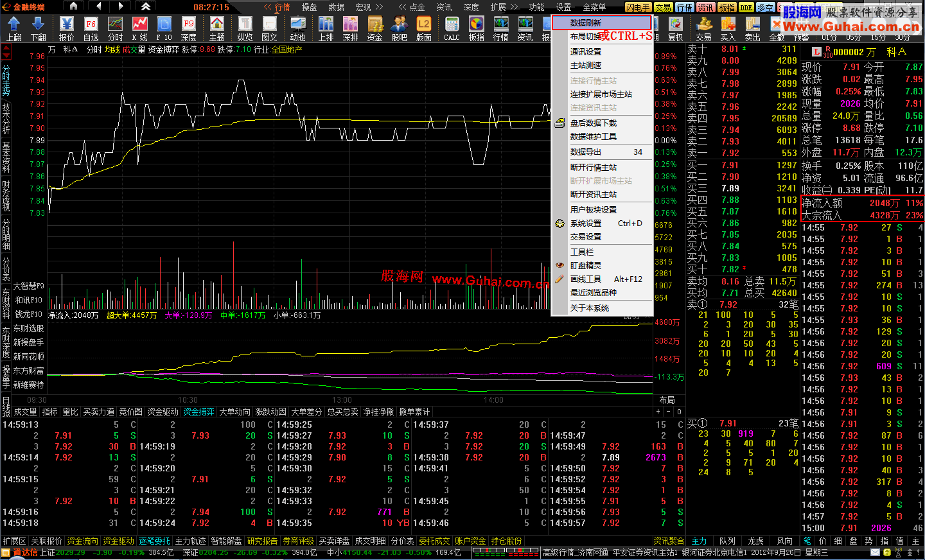
Task: Expand menu chevrons after 扩展
Action: [x=514, y=7]
